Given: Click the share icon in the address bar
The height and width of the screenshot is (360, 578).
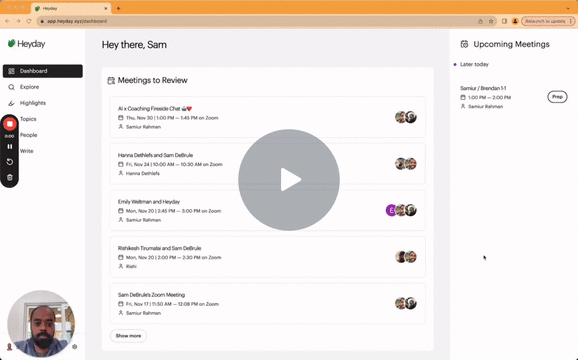Looking at the screenshot, I should tap(480, 21).
